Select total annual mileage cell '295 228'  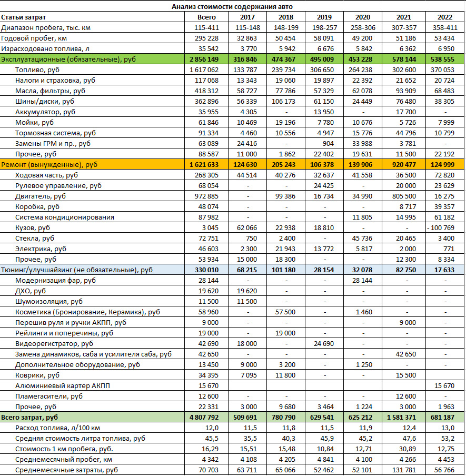pyautogui.click(x=206, y=38)
